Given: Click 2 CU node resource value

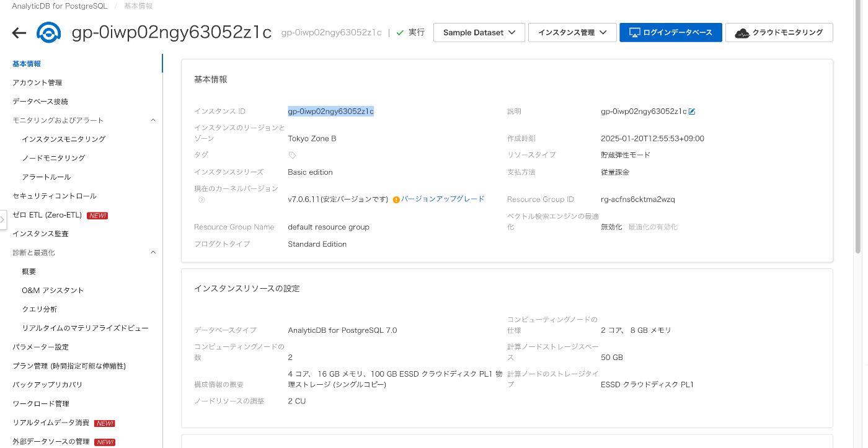Looking at the screenshot, I should tap(297, 402).
